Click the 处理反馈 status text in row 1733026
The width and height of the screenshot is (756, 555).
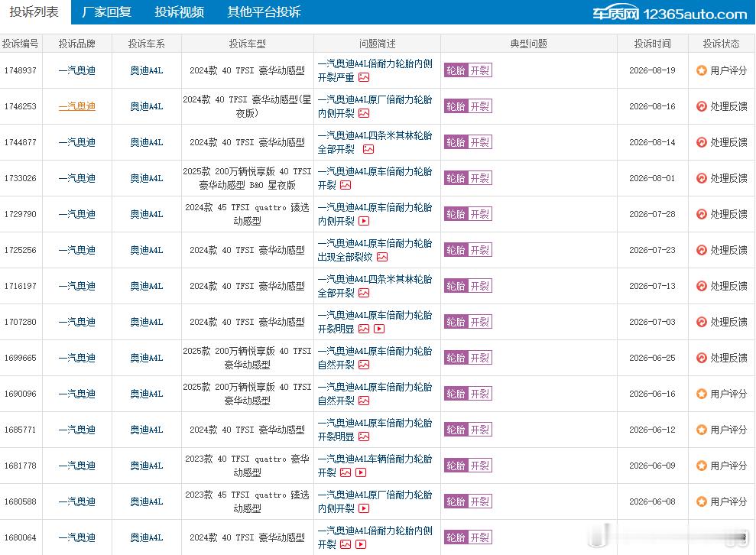[x=728, y=178]
